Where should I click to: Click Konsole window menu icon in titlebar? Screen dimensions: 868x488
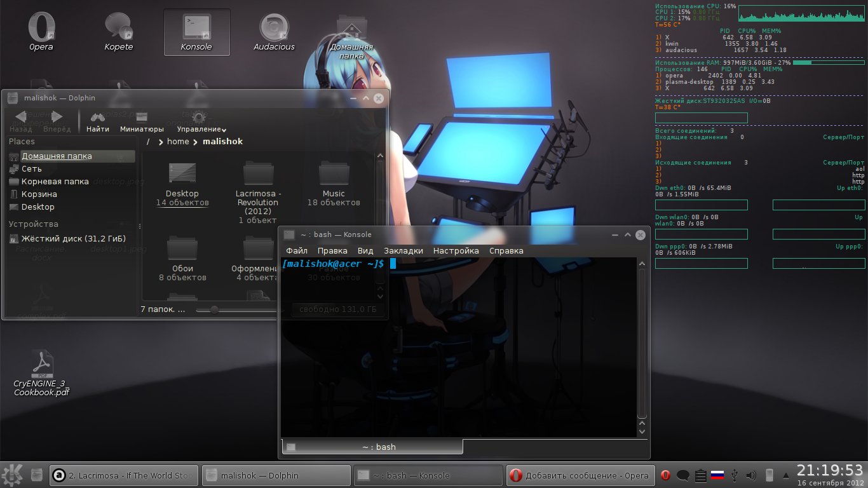click(289, 234)
